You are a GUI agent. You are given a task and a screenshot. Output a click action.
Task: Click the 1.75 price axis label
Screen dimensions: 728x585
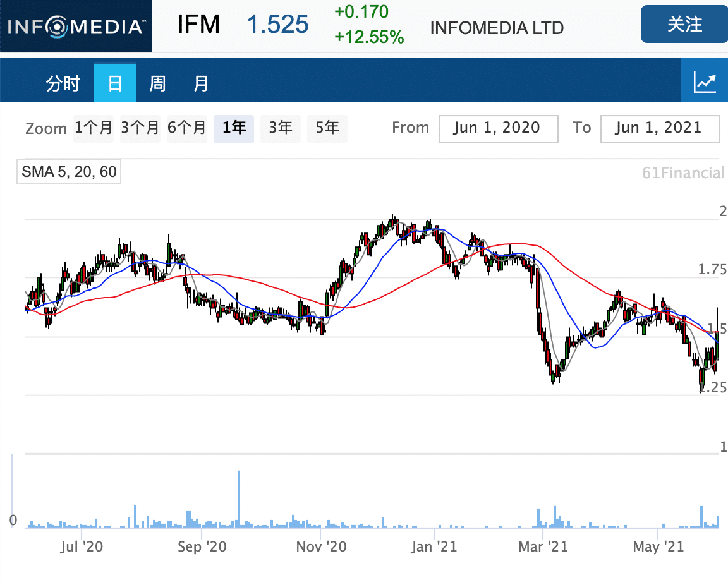point(712,270)
